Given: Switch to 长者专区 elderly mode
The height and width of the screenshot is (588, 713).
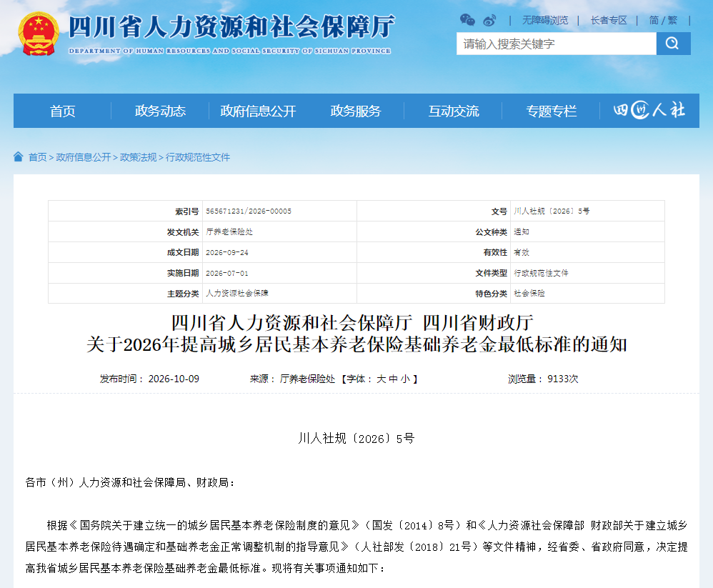Looking at the screenshot, I should pyautogui.click(x=609, y=20).
